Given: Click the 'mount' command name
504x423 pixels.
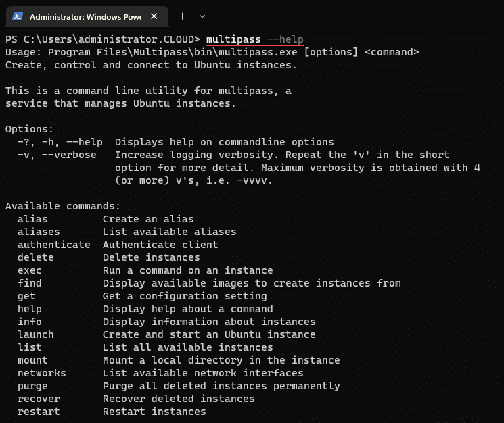Looking at the screenshot, I should tap(32, 360).
